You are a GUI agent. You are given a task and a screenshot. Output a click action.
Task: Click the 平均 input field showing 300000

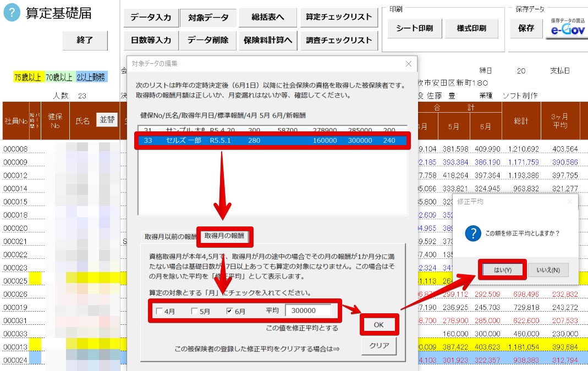(308, 311)
